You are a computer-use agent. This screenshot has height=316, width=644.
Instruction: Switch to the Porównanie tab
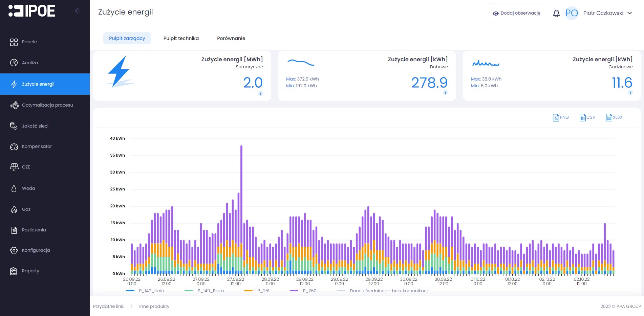point(231,38)
